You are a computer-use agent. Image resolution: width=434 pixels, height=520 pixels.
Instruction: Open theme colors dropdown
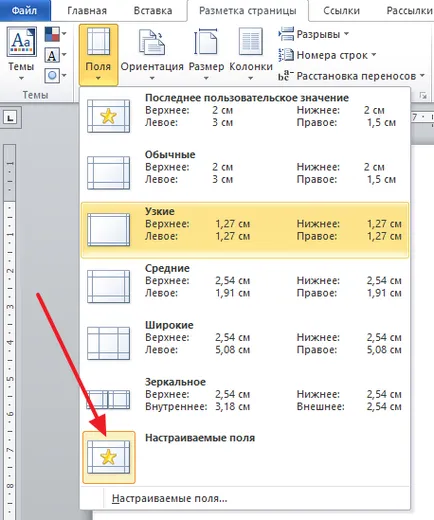[55, 34]
